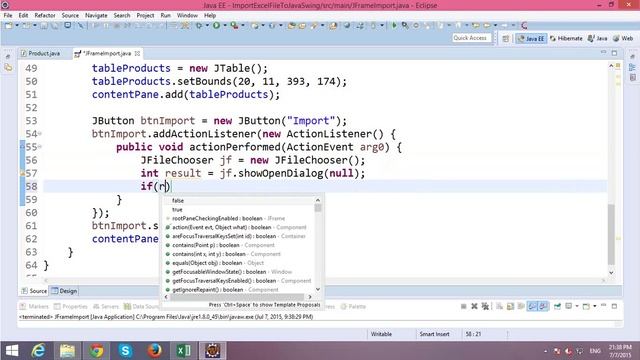Click the Open Task folder icon
Viewport: 640px width, 360px height.
point(302,25)
